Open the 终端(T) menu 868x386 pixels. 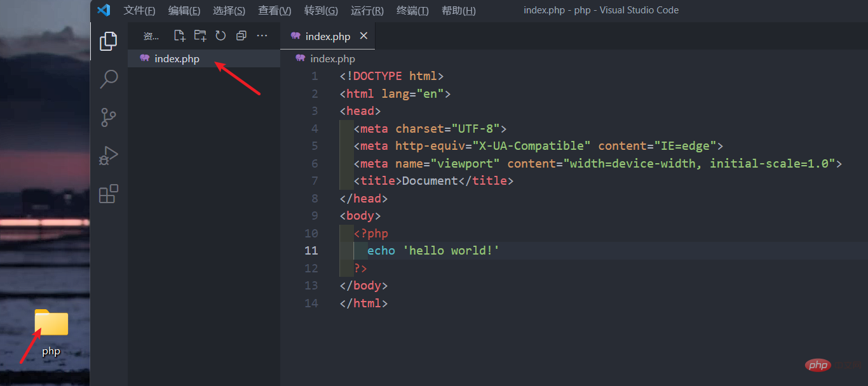coord(412,11)
